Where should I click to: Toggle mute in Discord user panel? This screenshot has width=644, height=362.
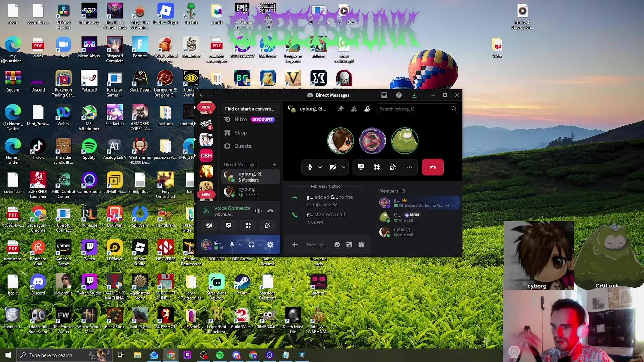(232, 245)
